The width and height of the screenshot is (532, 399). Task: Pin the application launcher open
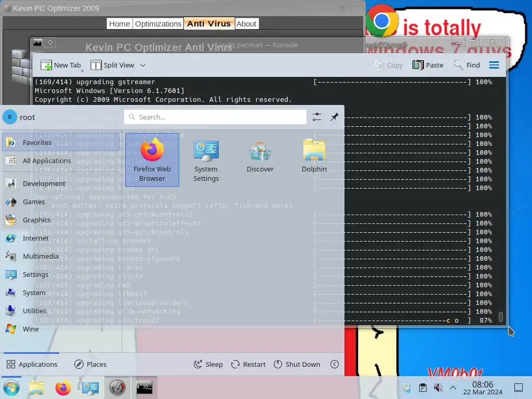tap(334, 117)
